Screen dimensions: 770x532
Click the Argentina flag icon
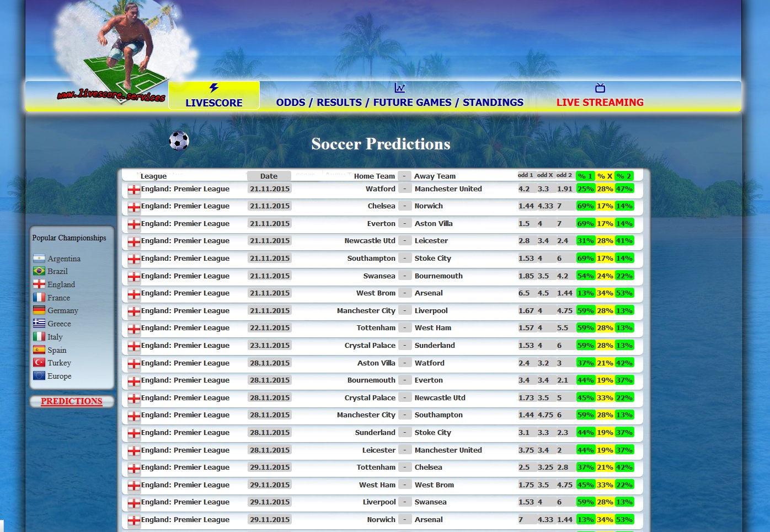pos(39,259)
